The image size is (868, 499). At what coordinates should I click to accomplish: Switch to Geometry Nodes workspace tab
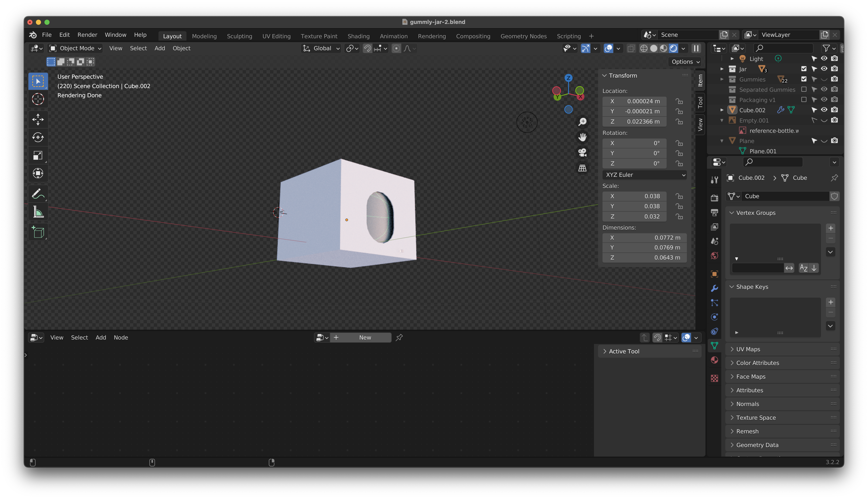(523, 36)
